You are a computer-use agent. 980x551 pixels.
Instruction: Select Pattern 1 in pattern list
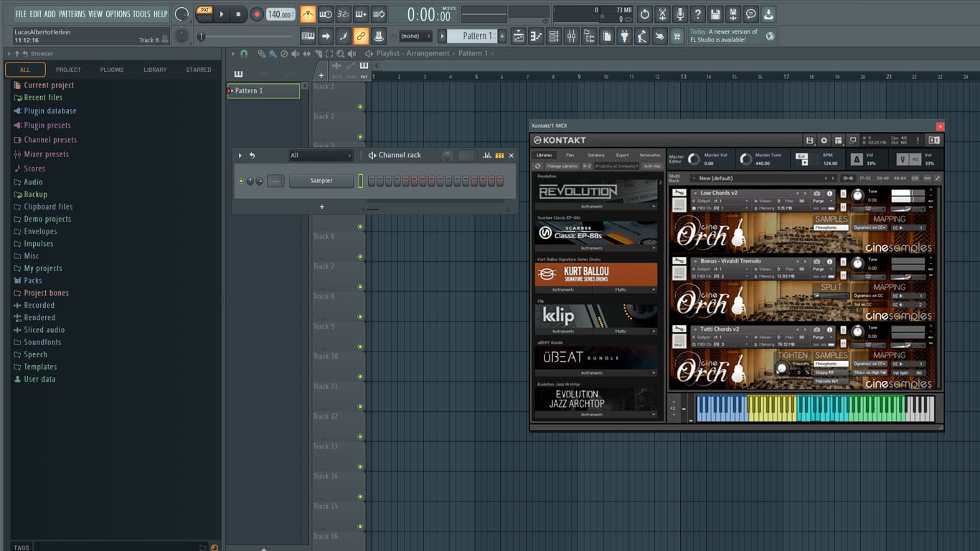[263, 90]
